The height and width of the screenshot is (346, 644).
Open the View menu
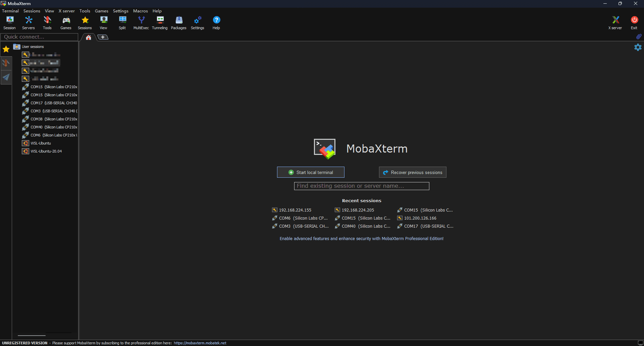(50, 11)
